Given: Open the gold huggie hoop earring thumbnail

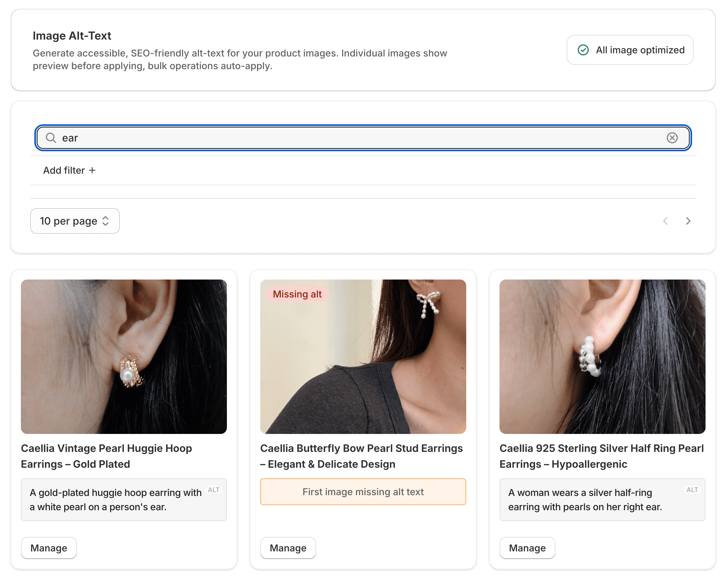Looking at the screenshot, I should pos(124,356).
